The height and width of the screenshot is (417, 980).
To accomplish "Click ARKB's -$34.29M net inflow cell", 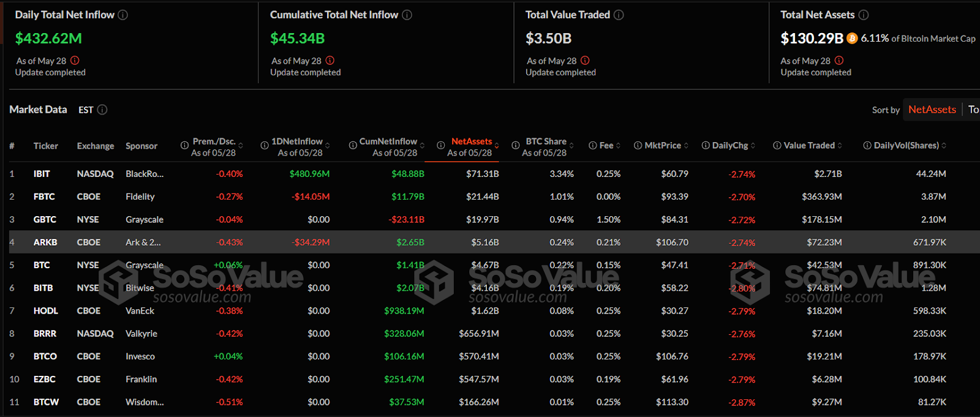I will (311, 242).
